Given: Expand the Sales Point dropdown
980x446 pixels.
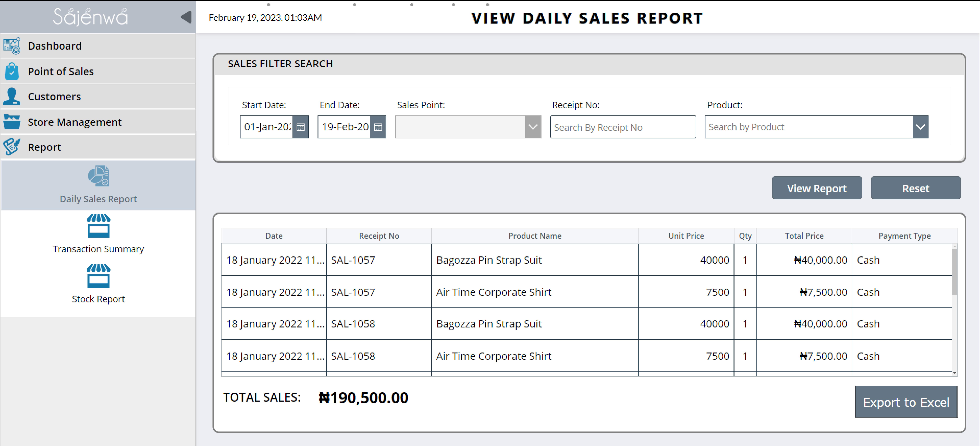Looking at the screenshot, I should (x=533, y=127).
